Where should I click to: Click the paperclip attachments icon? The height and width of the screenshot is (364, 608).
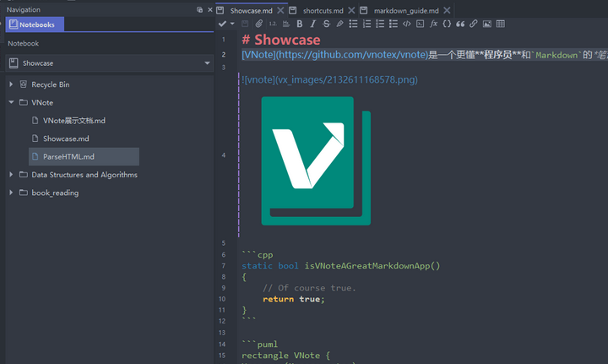(259, 24)
